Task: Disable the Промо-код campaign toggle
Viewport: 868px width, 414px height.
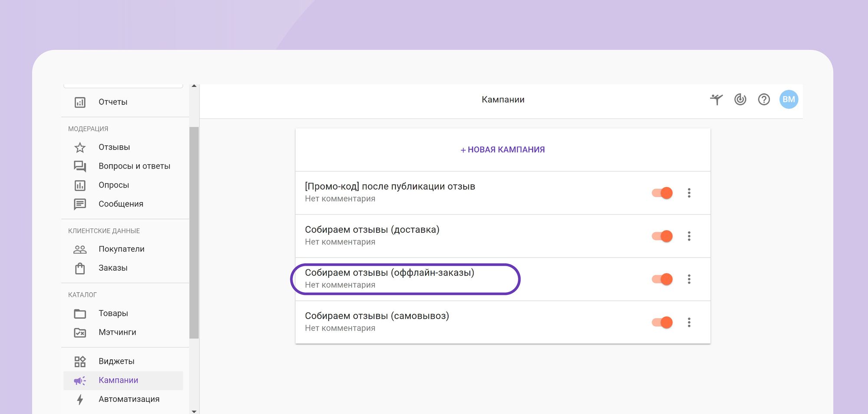Action: coord(662,193)
